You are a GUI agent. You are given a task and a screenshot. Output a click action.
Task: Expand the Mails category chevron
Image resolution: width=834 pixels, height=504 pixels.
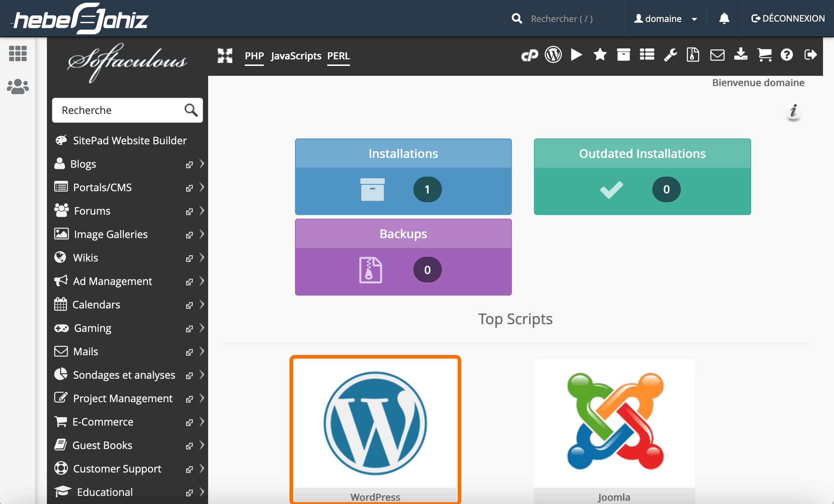click(x=202, y=351)
